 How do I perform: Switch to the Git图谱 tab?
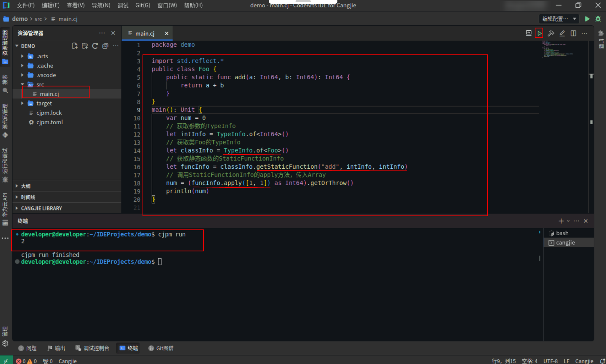[161, 348]
